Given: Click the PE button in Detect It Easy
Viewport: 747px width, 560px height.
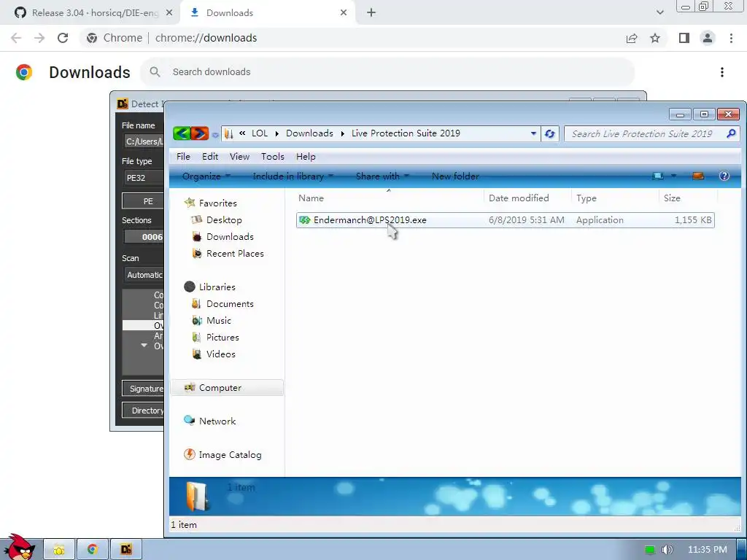Looking at the screenshot, I should click(x=143, y=201).
